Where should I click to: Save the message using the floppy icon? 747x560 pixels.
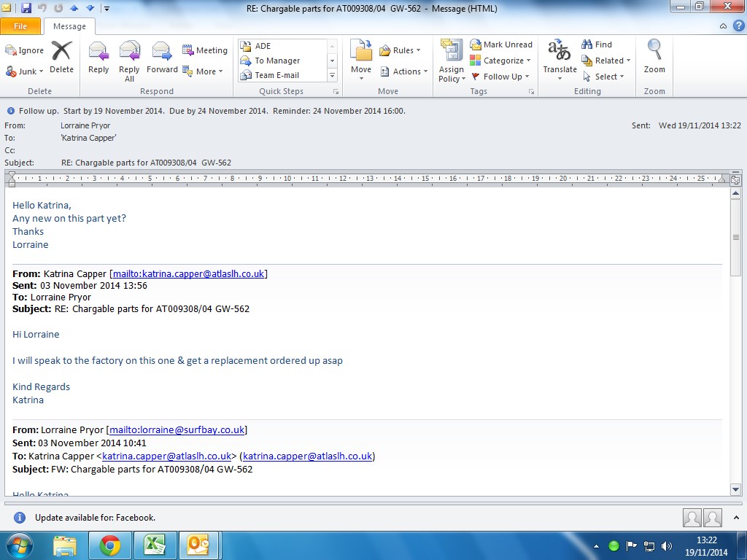pos(26,7)
